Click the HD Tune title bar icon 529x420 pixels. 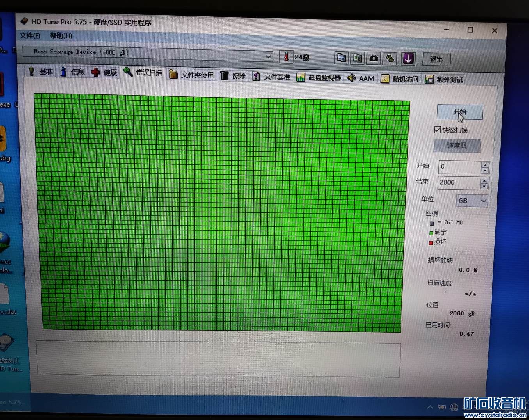click(x=24, y=21)
